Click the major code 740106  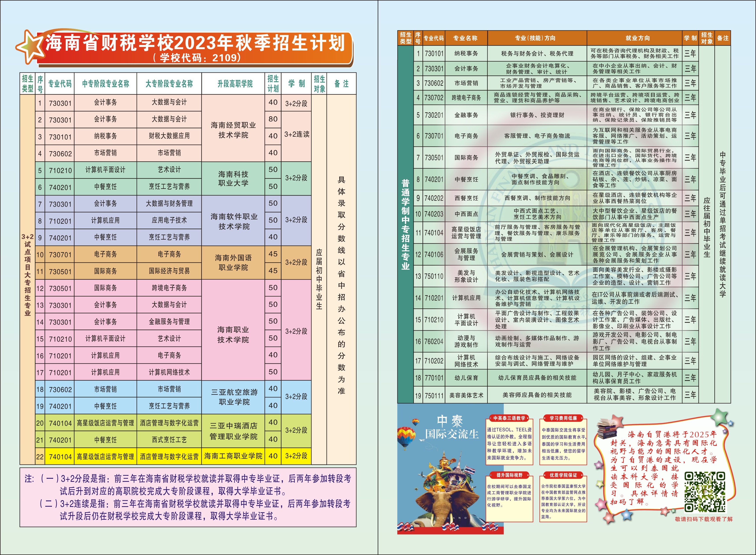click(x=434, y=255)
